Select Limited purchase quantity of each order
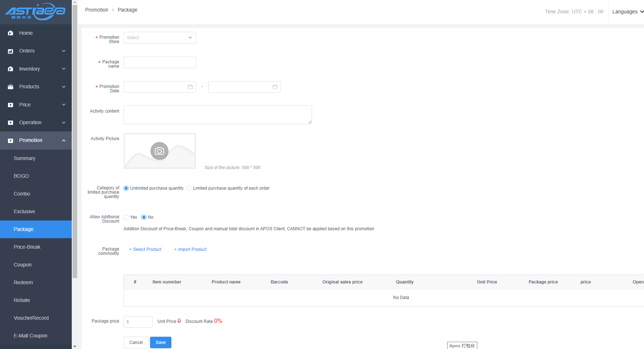 pos(189,188)
